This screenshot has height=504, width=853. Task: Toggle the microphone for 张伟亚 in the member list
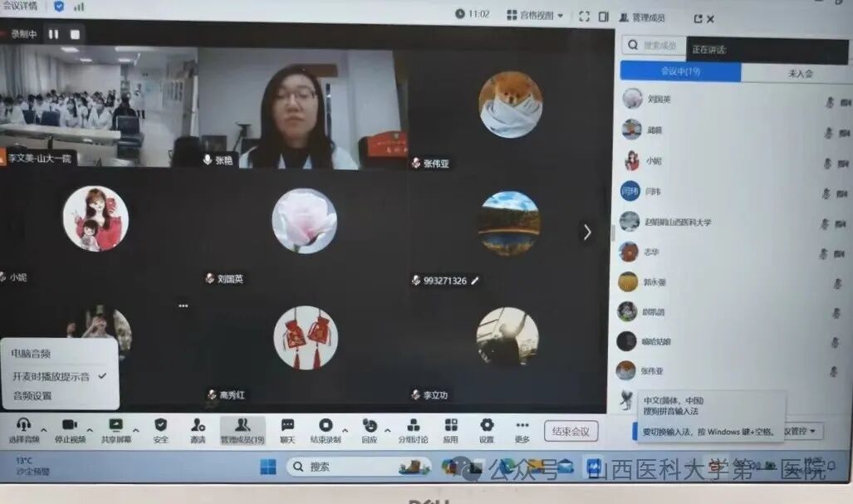(834, 371)
